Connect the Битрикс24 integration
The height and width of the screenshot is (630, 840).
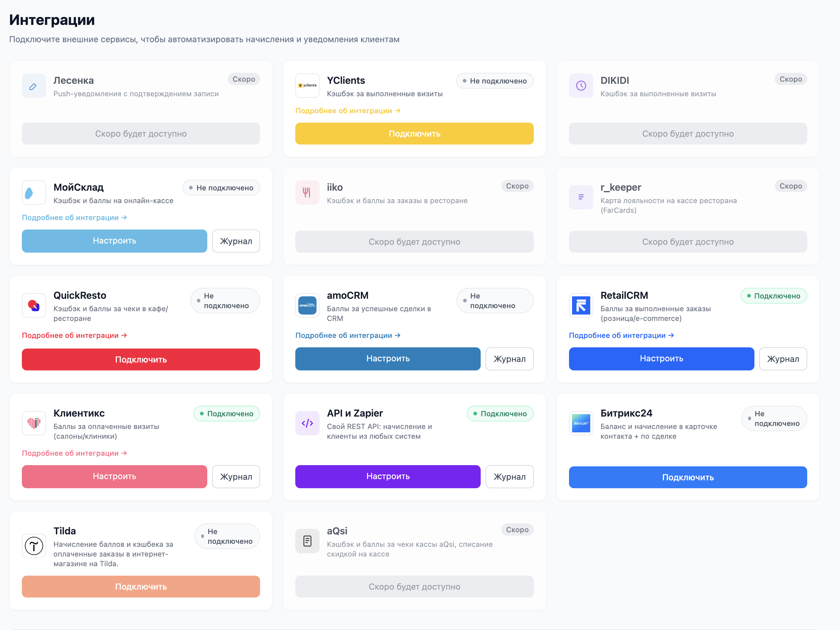coord(688,477)
